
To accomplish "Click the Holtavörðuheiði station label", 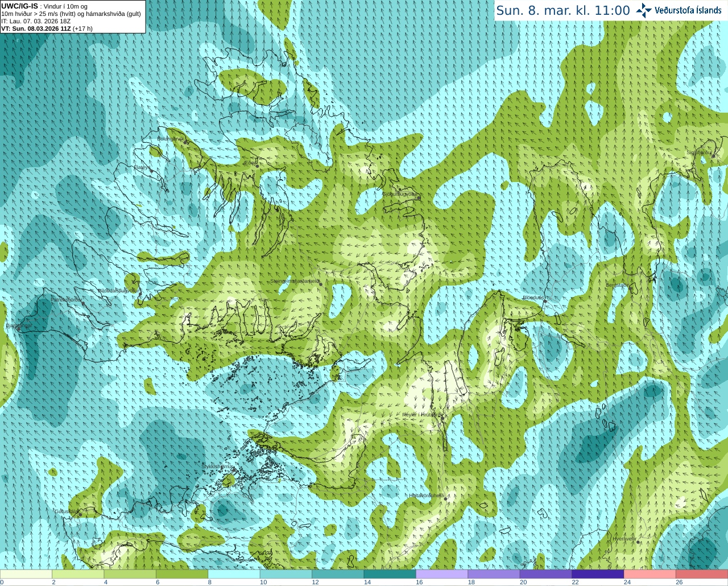I will click(427, 496).
